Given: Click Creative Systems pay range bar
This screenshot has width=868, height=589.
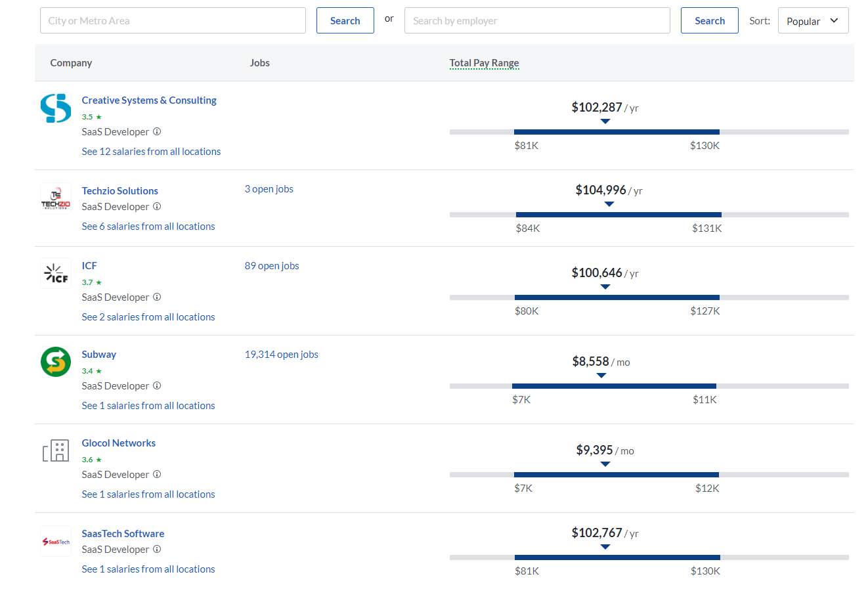Looking at the screenshot, I should point(649,132).
